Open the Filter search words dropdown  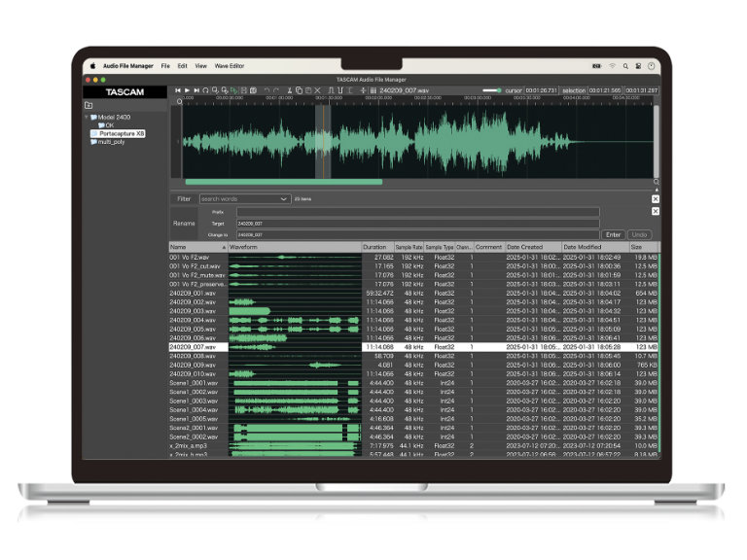point(245,199)
